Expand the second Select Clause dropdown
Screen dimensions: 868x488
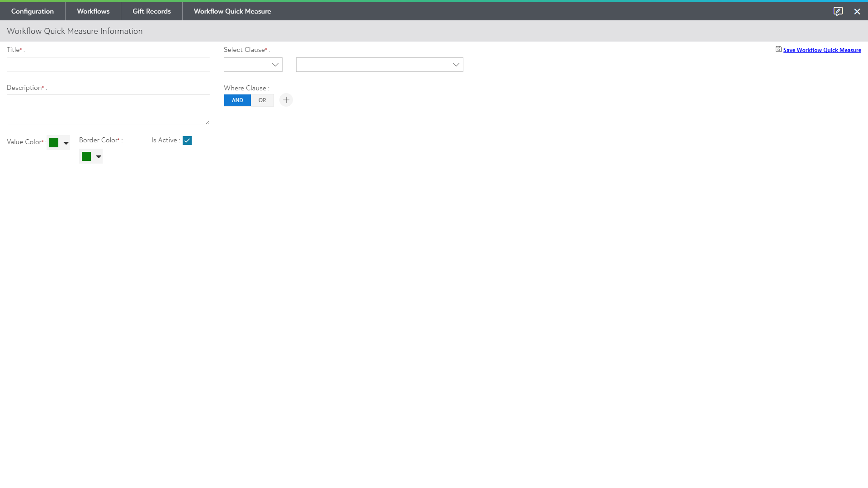380,65
